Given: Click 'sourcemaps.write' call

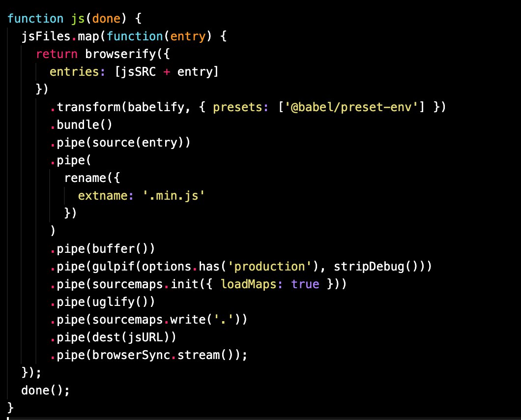Looking at the screenshot, I should (x=149, y=320).
